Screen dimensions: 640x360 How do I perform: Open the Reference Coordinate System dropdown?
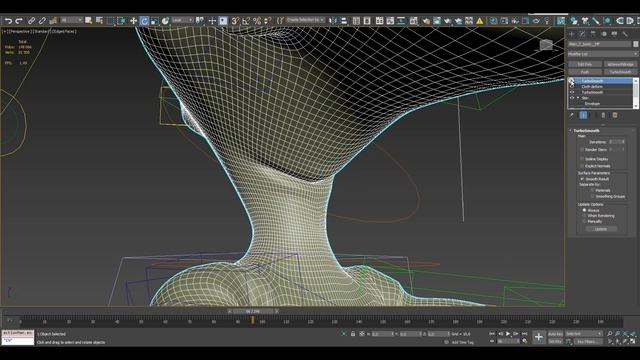tap(182, 20)
